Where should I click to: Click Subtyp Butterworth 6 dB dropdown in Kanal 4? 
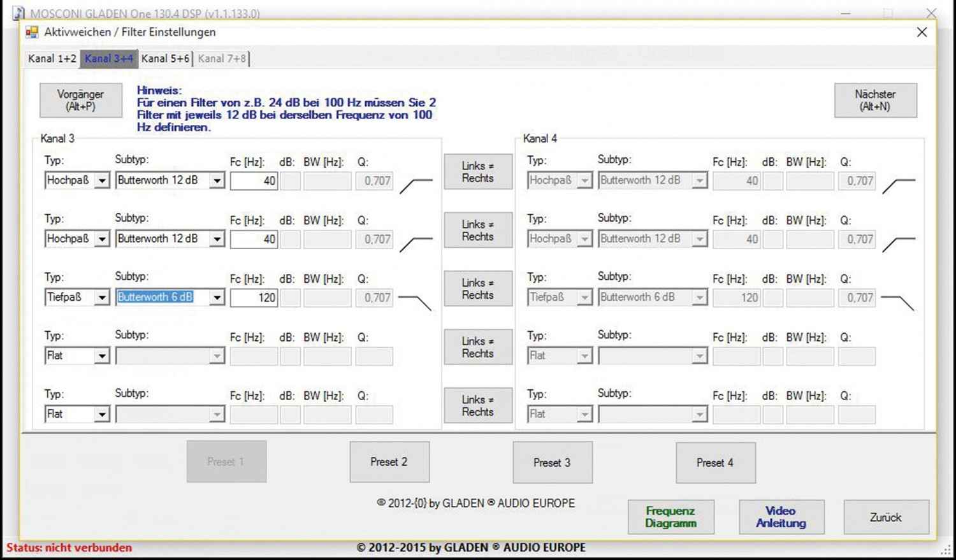tap(653, 298)
